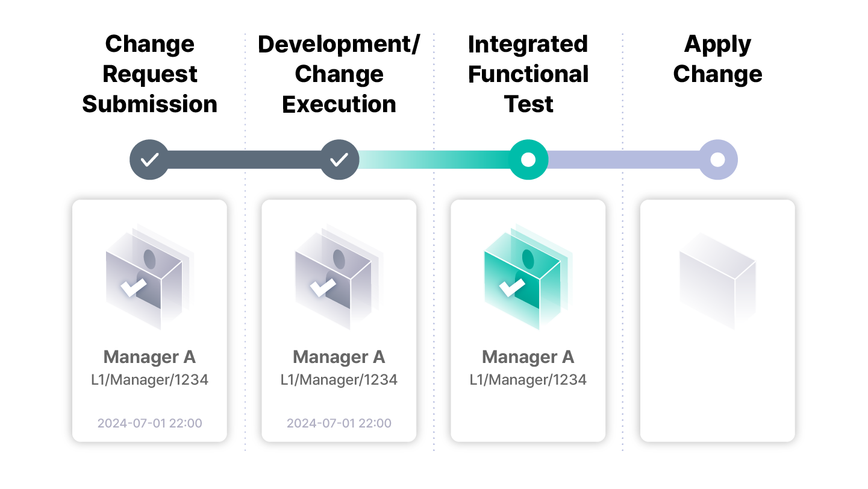This screenshot has height=489, width=868.
Task: Select the Change Request Submission heading
Action: point(149,74)
